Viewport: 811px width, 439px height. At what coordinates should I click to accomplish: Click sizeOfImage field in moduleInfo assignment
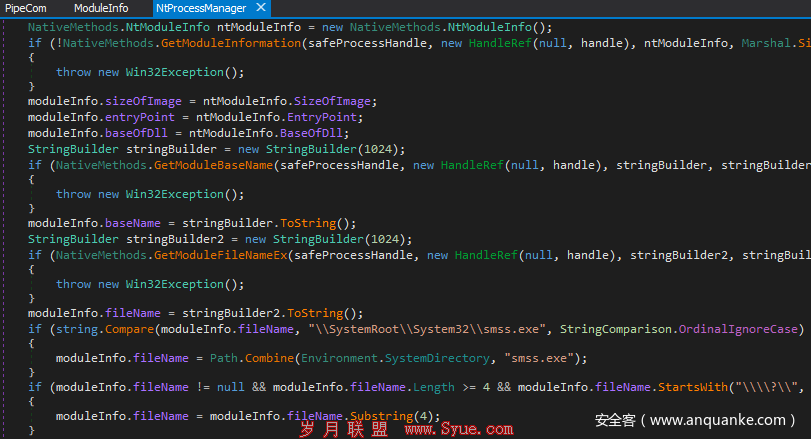(143, 101)
